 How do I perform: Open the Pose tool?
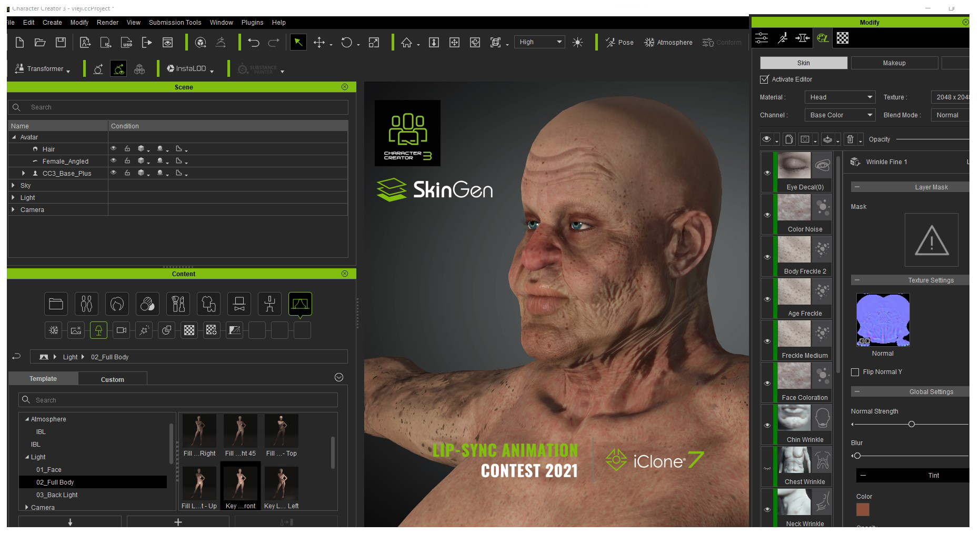click(x=619, y=43)
